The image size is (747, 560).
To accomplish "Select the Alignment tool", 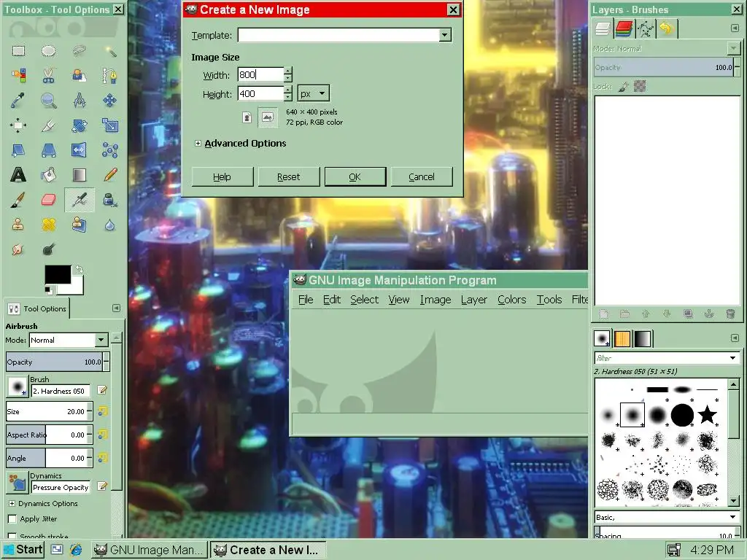I will click(x=18, y=125).
